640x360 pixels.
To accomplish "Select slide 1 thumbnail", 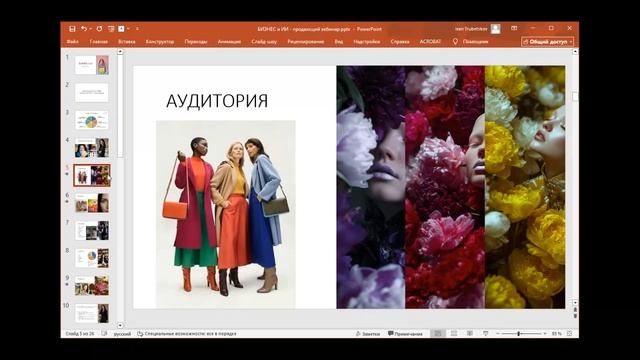I will [92, 65].
